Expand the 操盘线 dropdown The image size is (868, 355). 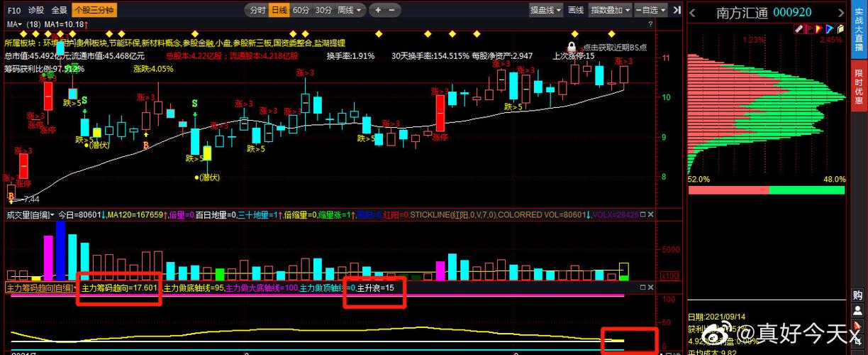click(x=546, y=10)
